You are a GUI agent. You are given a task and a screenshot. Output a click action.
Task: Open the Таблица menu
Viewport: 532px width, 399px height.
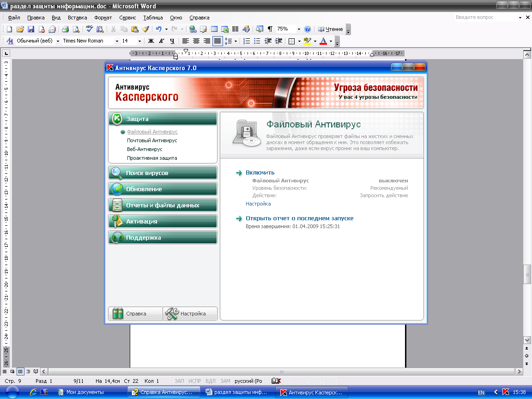(153, 18)
